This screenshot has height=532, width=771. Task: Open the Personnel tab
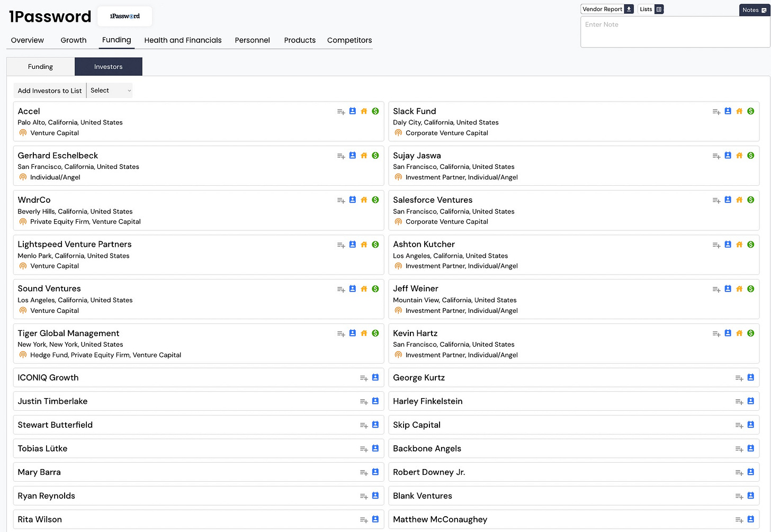point(253,40)
